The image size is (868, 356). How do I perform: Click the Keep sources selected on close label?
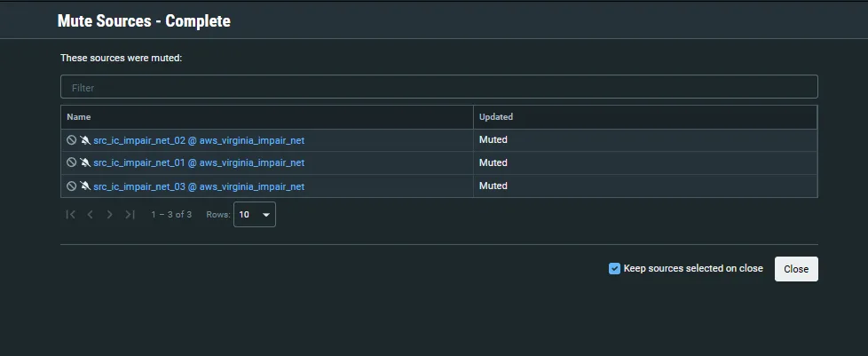pos(693,268)
